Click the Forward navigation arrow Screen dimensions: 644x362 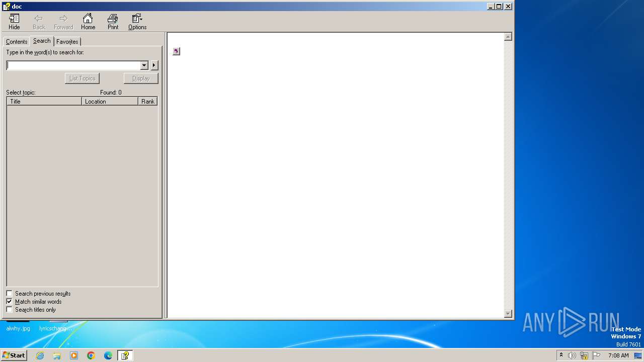pyautogui.click(x=63, y=22)
